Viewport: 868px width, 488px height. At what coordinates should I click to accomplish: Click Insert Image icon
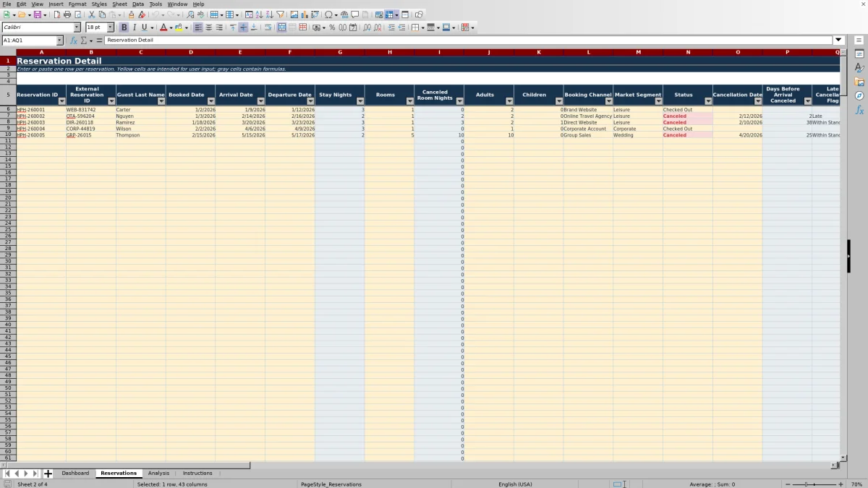tap(294, 14)
